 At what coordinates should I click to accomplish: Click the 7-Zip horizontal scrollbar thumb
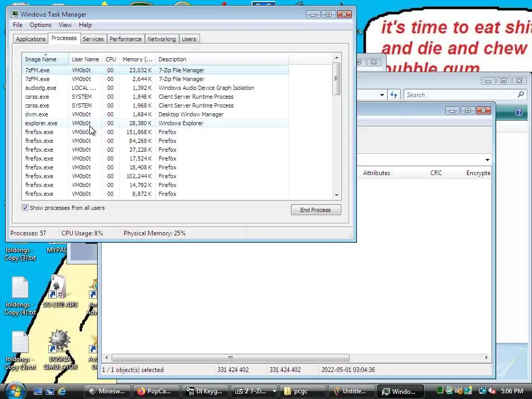click(230, 357)
